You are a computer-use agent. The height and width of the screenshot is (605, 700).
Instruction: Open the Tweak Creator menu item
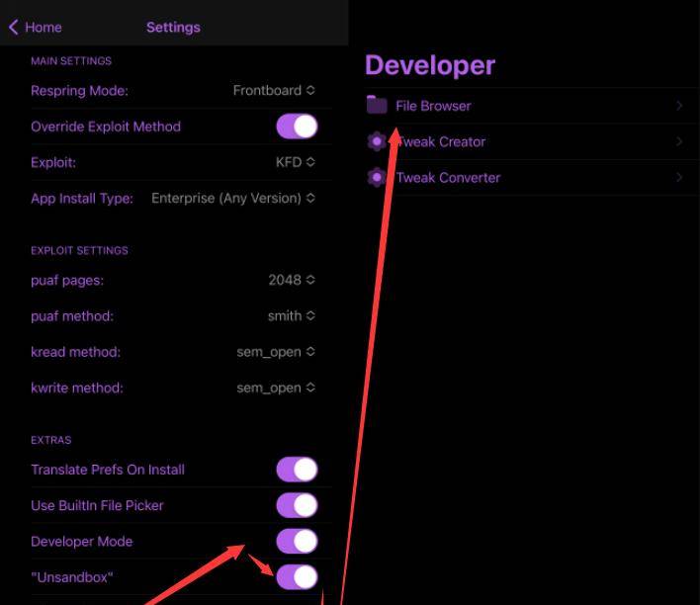point(441,141)
